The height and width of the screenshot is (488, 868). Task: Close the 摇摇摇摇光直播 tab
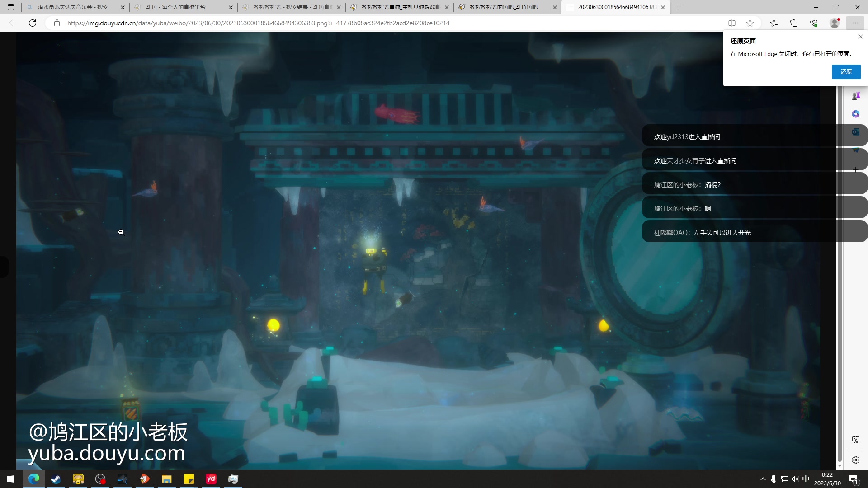click(x=447, y=7)
